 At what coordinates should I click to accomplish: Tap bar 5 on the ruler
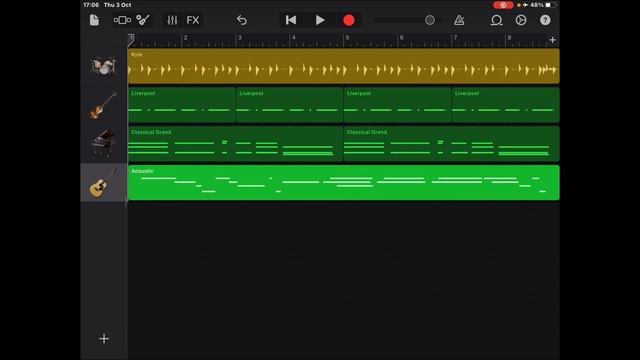(x=347, y=38)
